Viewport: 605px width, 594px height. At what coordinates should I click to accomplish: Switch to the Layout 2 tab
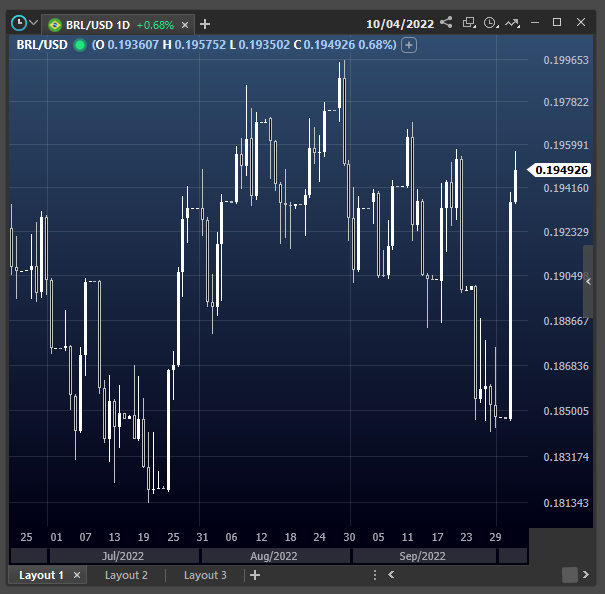click(126, 575)
